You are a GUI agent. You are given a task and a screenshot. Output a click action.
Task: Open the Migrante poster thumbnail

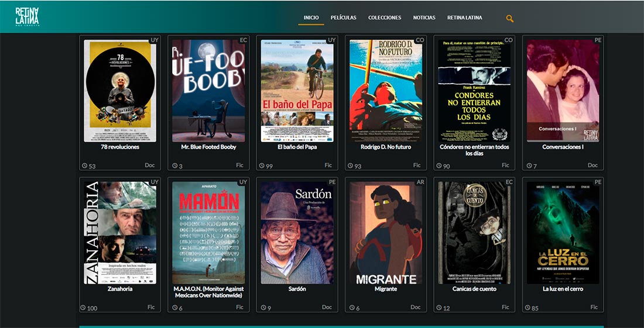coord(386,232)
